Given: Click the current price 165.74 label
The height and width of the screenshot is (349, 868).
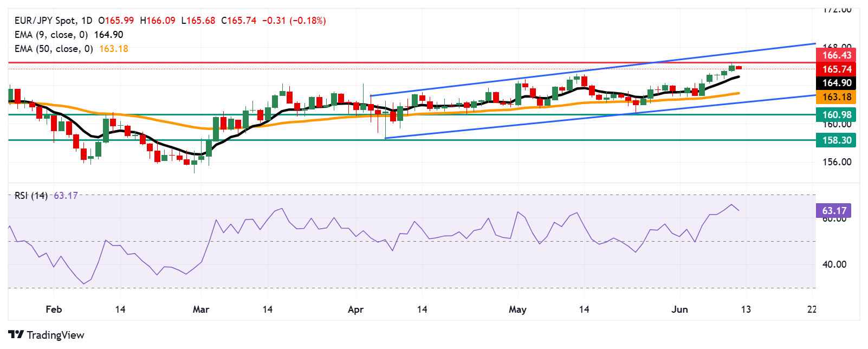Looking at the screenshot, I should [x=837, y=69].
